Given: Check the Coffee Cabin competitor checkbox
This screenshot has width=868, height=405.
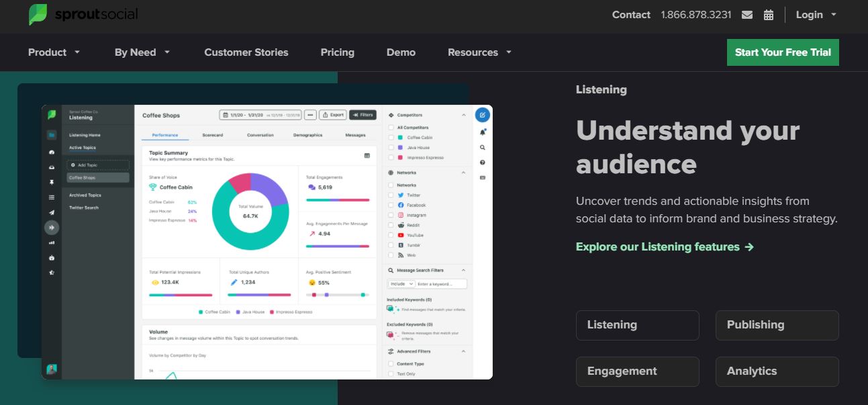Looking at the screenshot, I should pos(391,138).
